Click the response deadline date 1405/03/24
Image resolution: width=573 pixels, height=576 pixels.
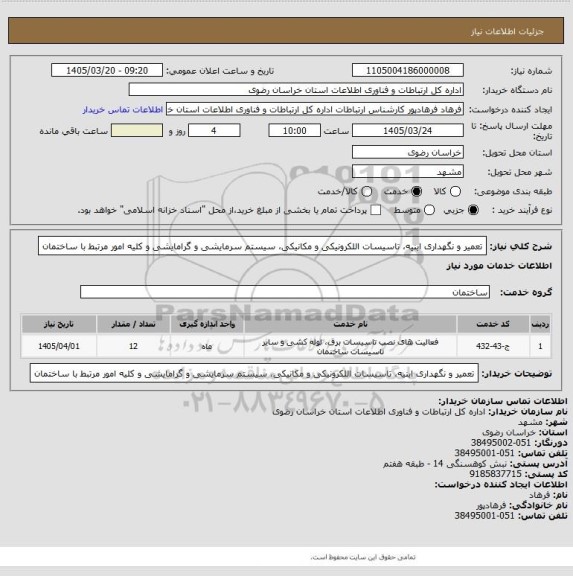pyautogui.click(x=408, y=131)
